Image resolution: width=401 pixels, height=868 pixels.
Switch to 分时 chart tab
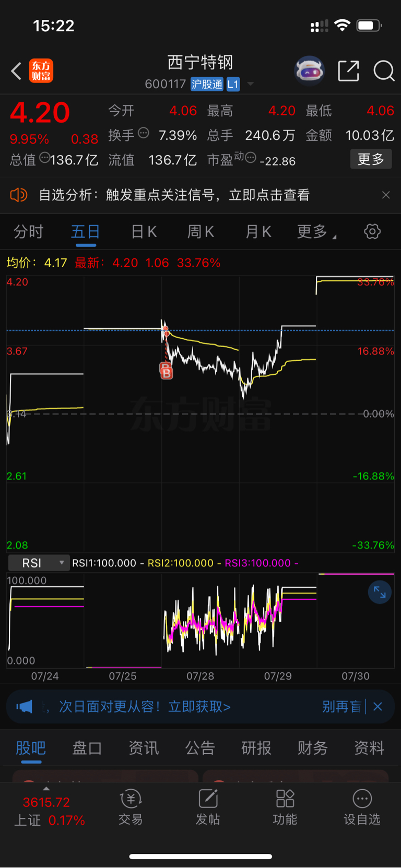point(28,232)
